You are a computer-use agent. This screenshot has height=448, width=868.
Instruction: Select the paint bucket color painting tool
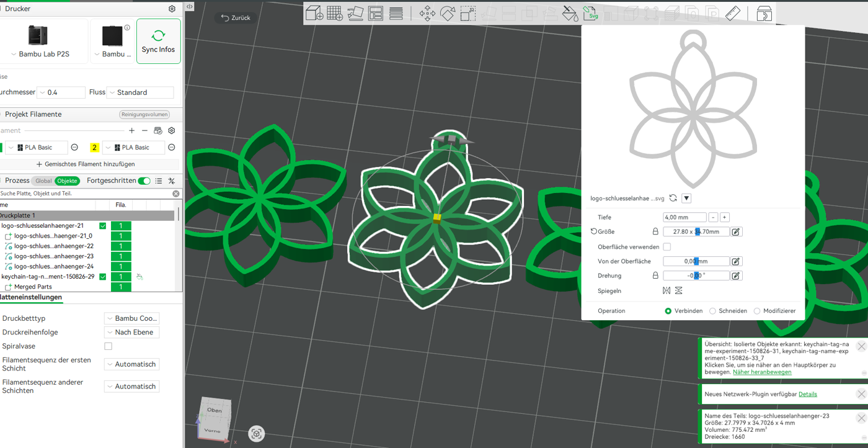point(570,13)
